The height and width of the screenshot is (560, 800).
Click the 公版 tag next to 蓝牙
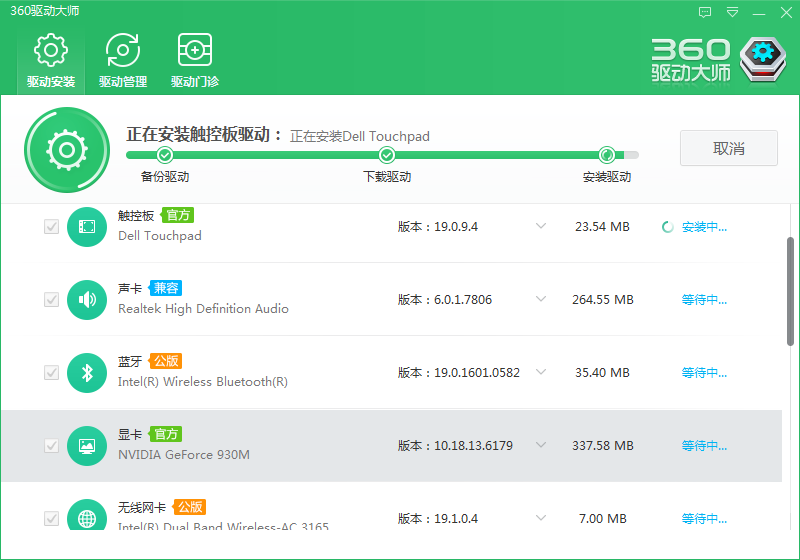pyautogui.click(x=165, y=361)
